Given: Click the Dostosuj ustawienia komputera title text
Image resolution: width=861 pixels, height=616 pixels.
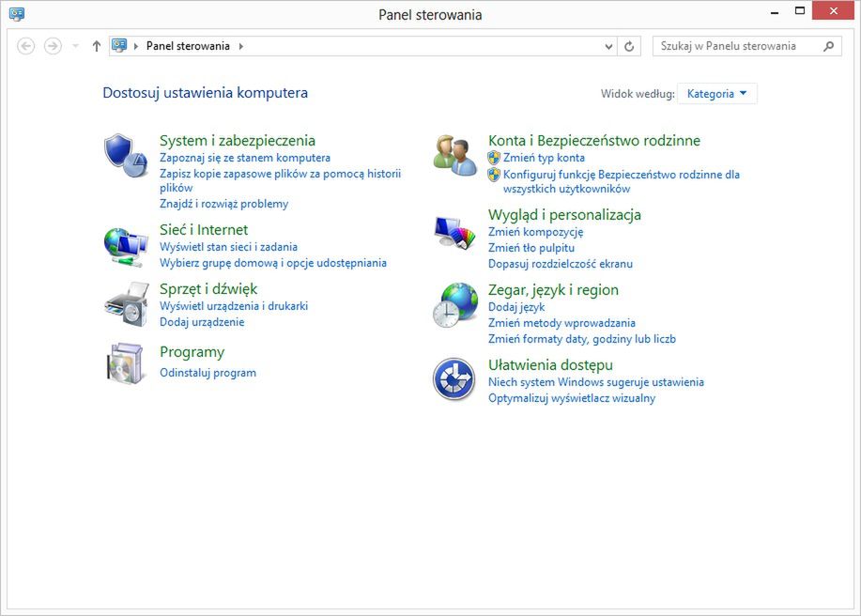Looking at the screenshot, I should (x=206, y=93).
